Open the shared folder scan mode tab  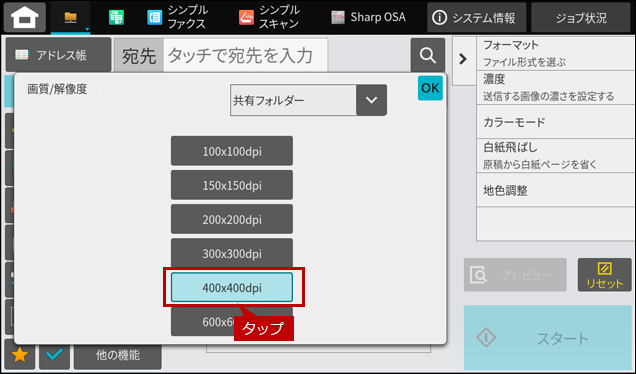(x=71, y=17)
